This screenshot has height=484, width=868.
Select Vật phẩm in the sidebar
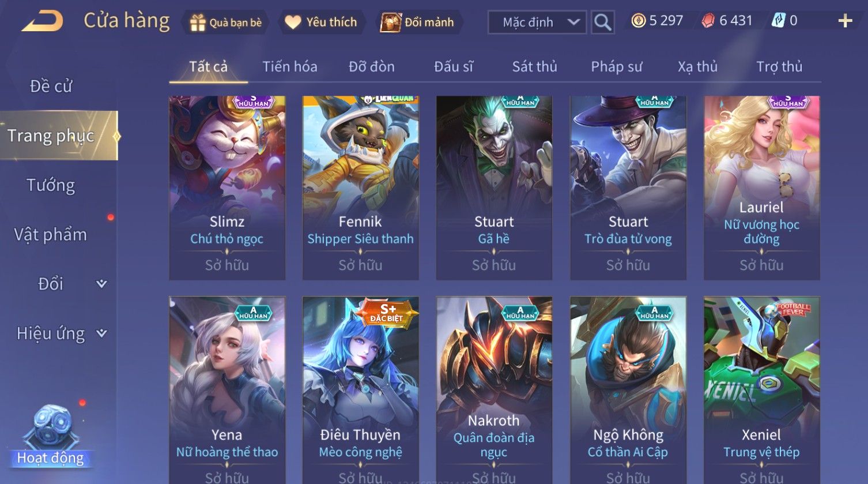(x=51, y=235)
